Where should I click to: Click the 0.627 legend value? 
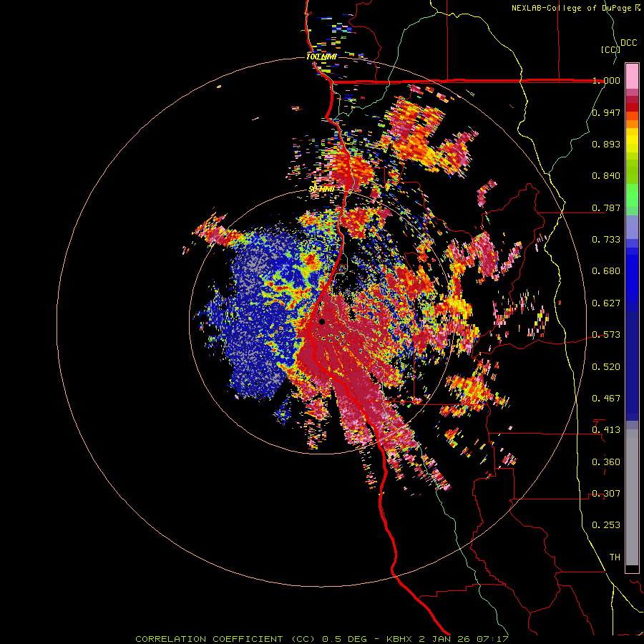click(x=606, y=303)
